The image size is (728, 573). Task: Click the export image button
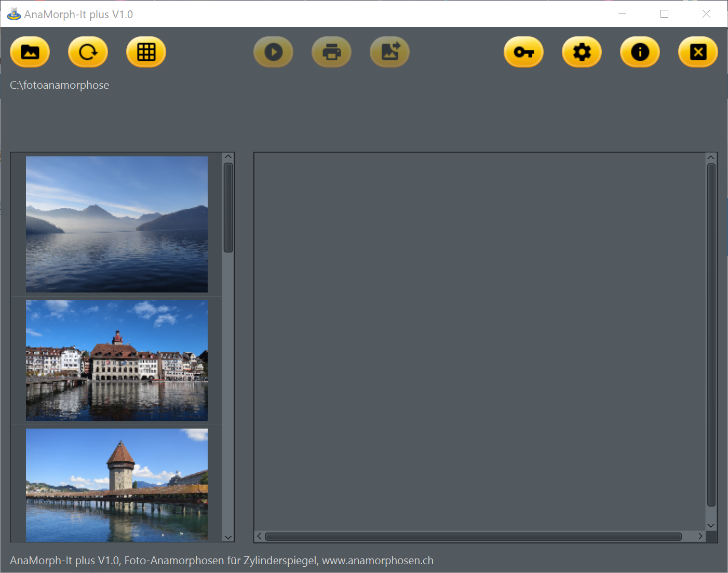pyautogui.click(x=389, y=52)
